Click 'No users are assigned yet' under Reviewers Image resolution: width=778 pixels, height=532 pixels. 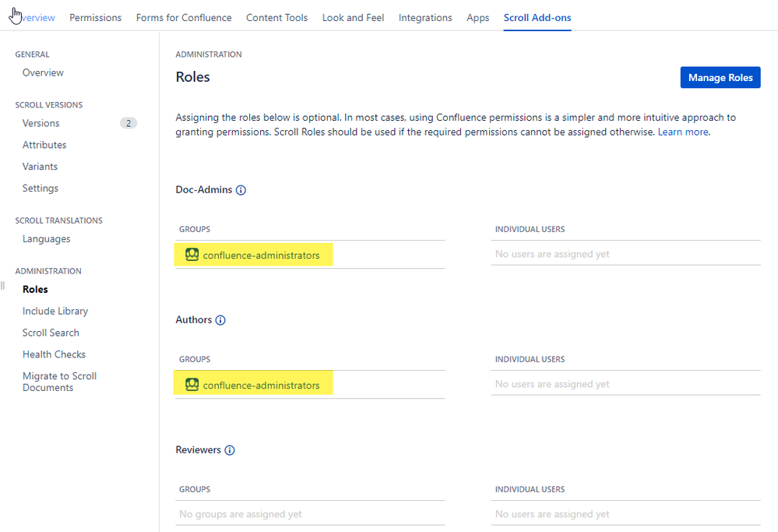tap(551, 514)
